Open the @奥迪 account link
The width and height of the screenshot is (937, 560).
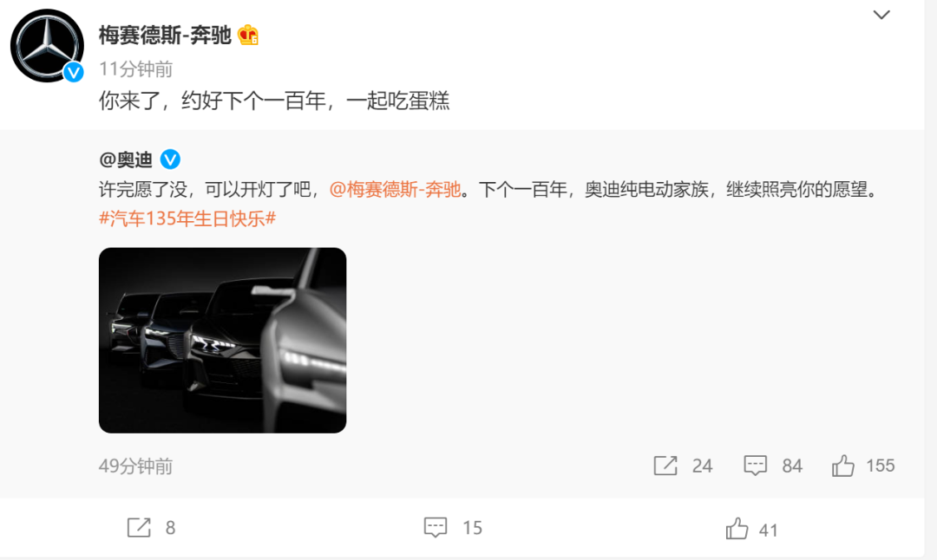(x=126, y=160)
